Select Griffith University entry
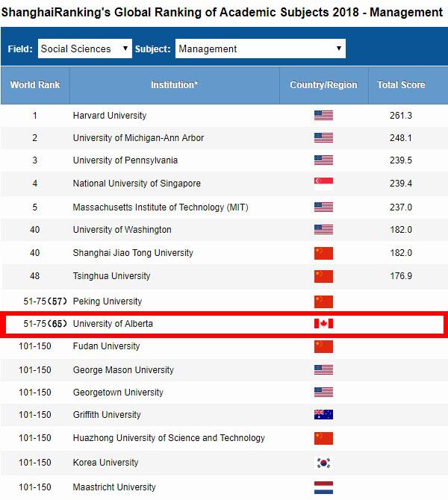The image size is (448, 500). [x=107, y=415]
